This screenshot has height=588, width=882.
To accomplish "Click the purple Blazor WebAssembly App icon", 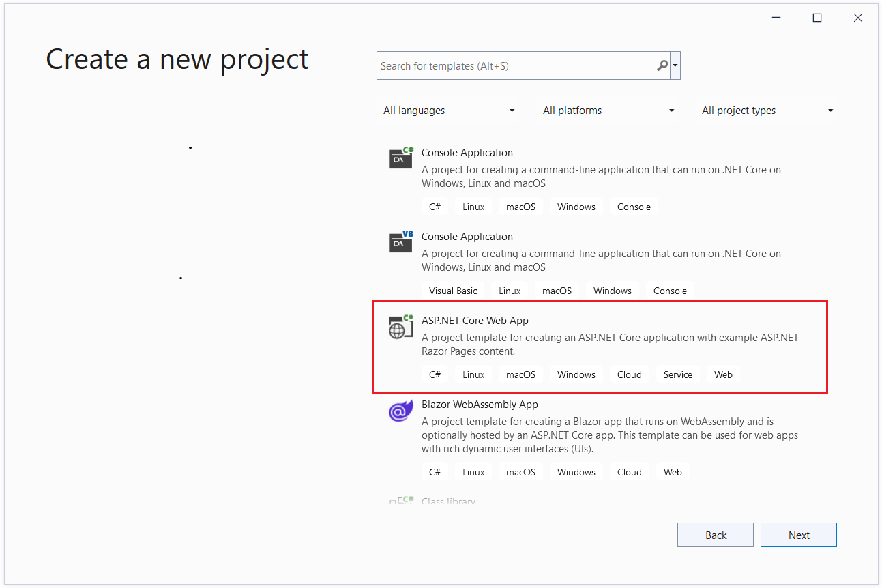I will [400, 410].
